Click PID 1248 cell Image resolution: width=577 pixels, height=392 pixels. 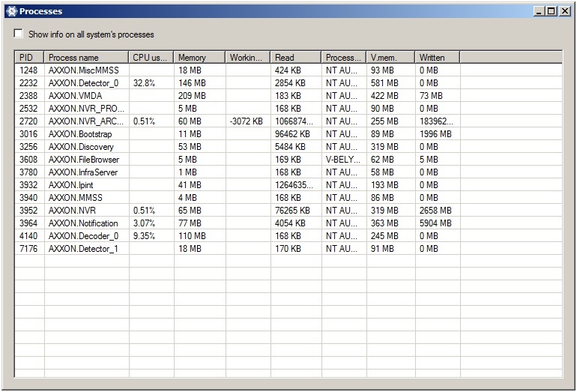(x=28, y=70)
